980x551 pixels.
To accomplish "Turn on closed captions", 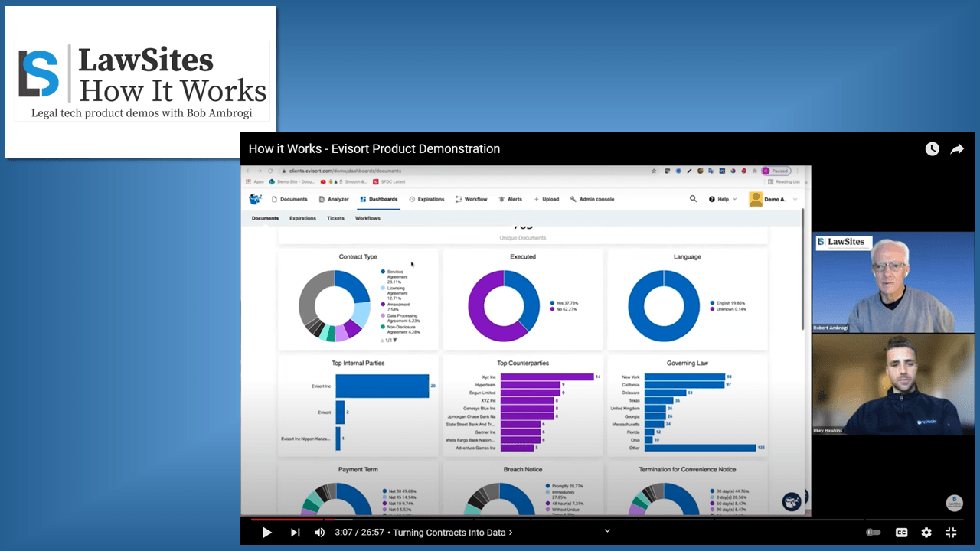I will [x=902, y=533].
